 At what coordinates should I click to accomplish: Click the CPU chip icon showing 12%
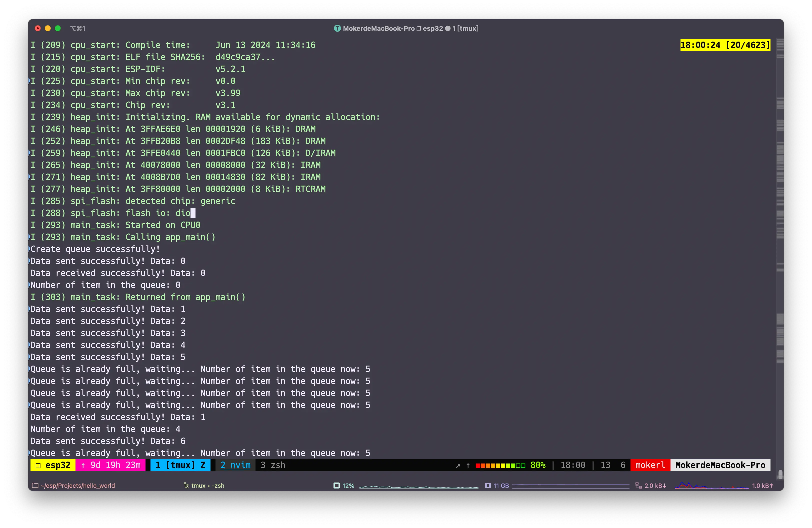click(337, 485)
